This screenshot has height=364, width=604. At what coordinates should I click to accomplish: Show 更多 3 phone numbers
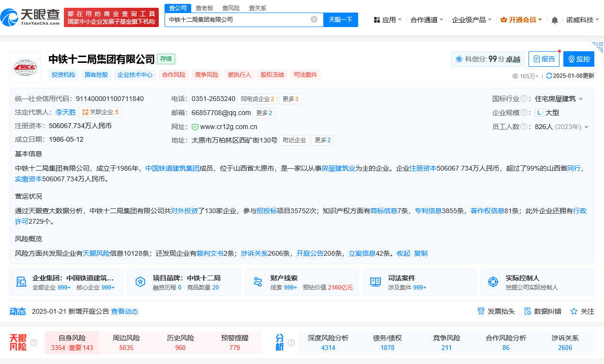pos(291,99)
